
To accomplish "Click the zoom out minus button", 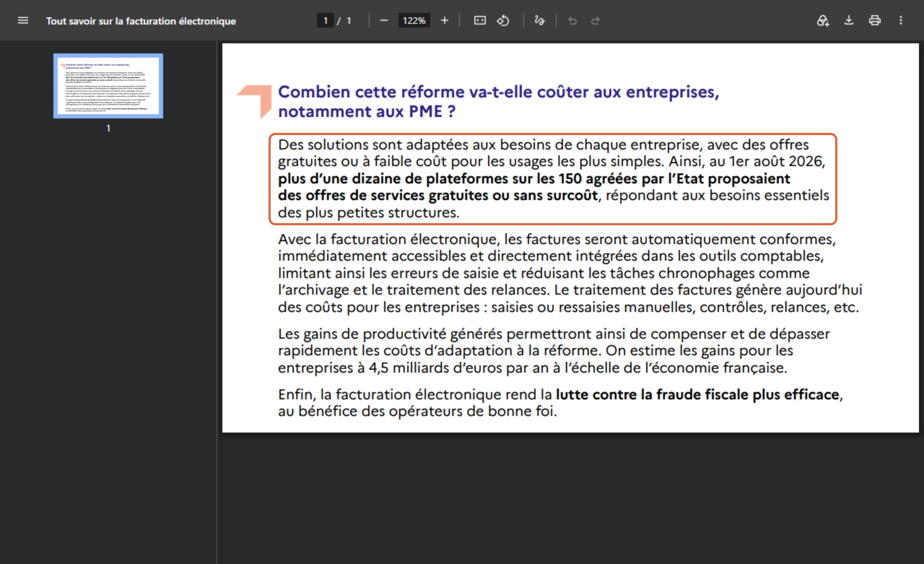I will pyautogui.click(x=384, y=20).
